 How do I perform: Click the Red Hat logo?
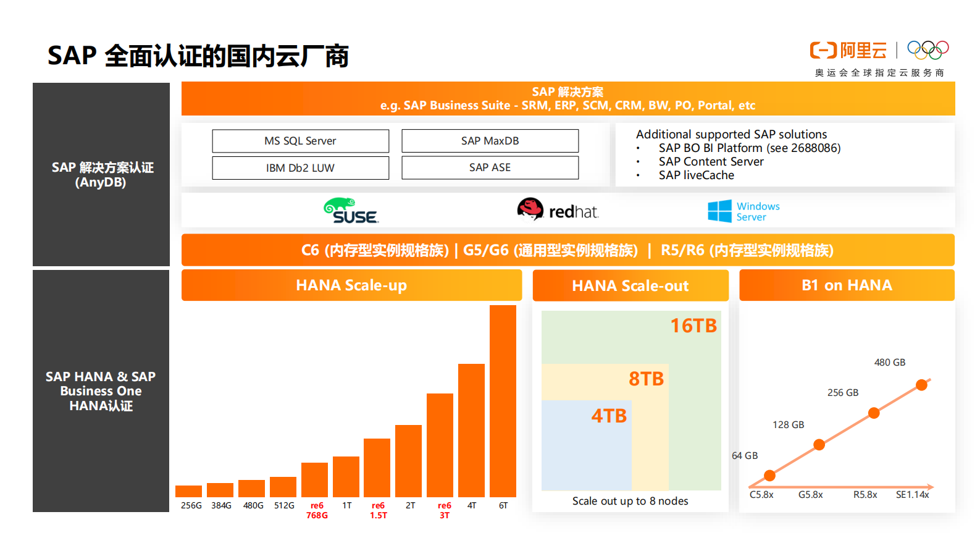tap(558, 210)
